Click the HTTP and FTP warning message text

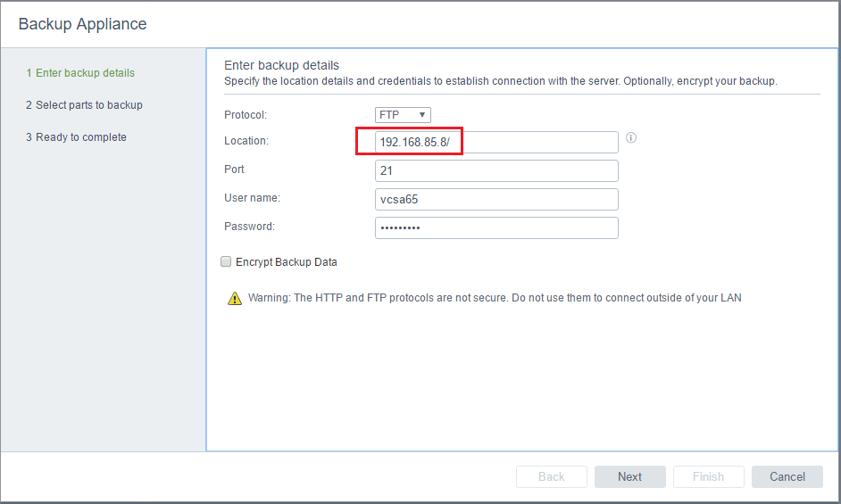tap(495, 298)
